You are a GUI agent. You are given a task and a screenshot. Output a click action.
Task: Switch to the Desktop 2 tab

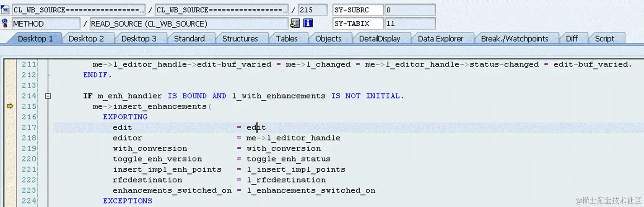tap(86, 39)
